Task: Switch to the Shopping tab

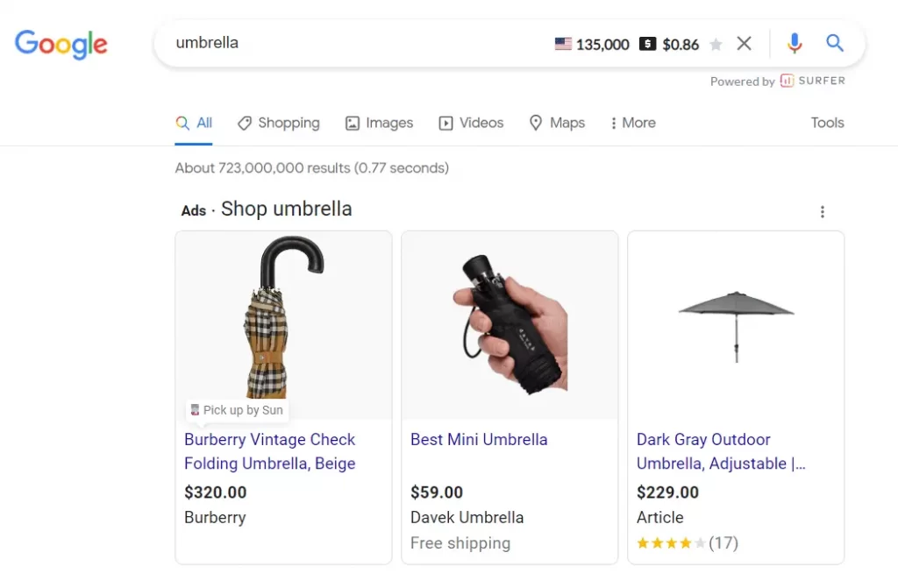Action: pyautogui.click(x=279, y=123)
